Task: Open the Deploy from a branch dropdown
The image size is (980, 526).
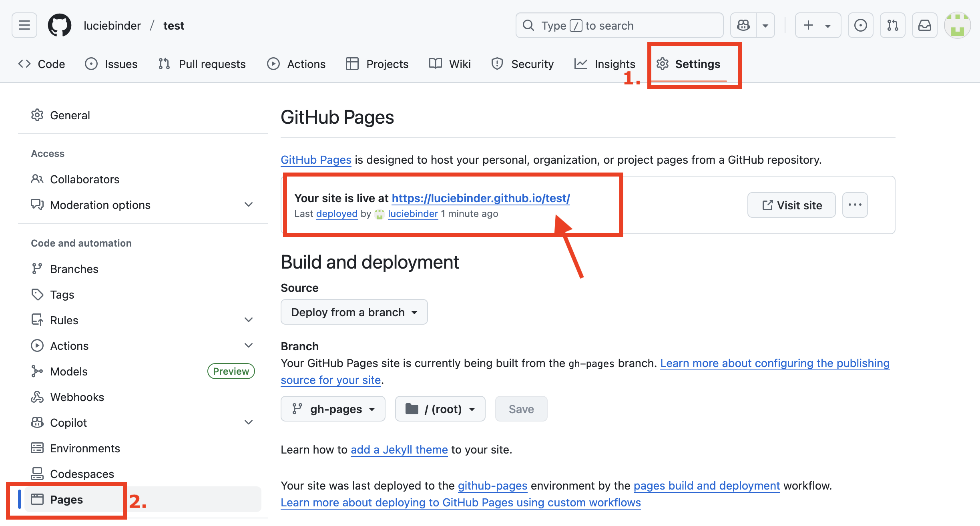Action: pyautogui.click(x=354, y=312)
